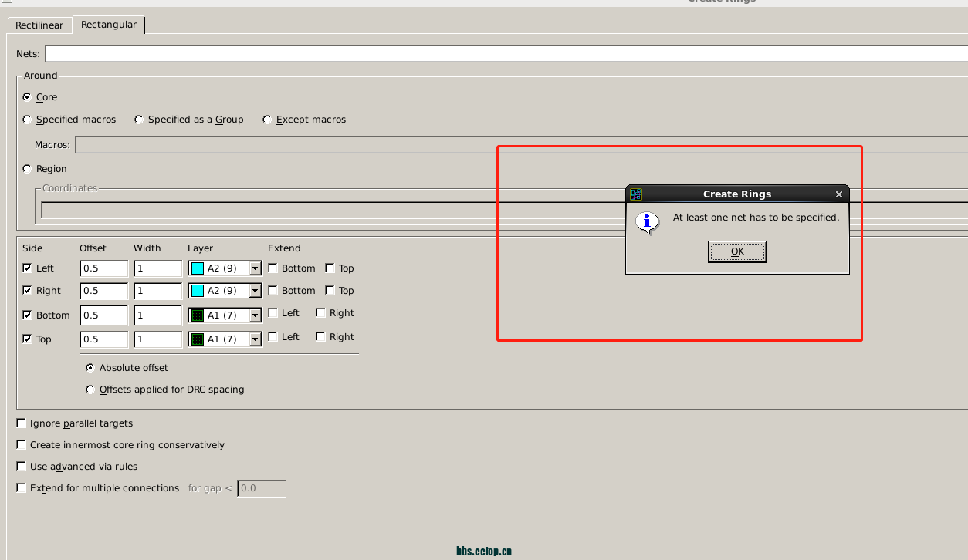Uncheck the Left side checkbox
Image resolution: width=968 pixels, height=560 pixels.
(x=28, y=268)
